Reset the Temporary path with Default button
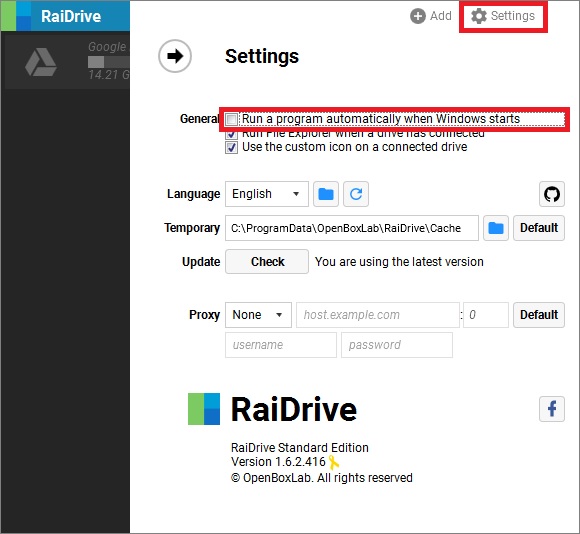 539,228
